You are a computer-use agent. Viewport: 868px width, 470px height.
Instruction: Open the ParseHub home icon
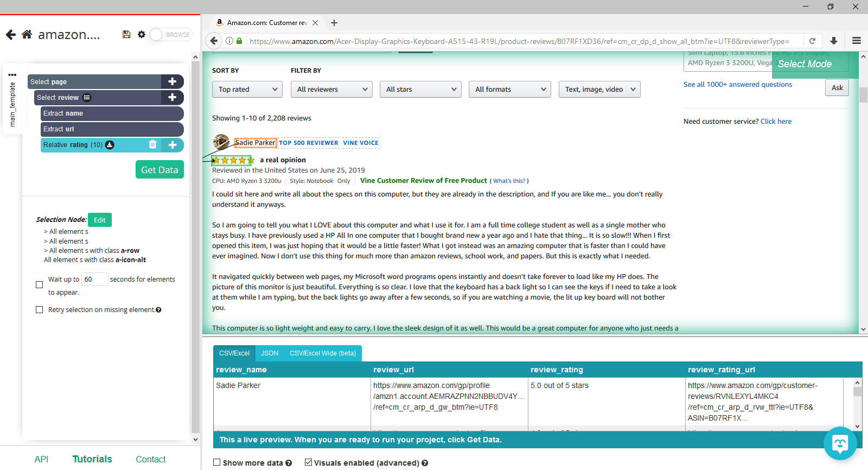[x=27, y=34]
